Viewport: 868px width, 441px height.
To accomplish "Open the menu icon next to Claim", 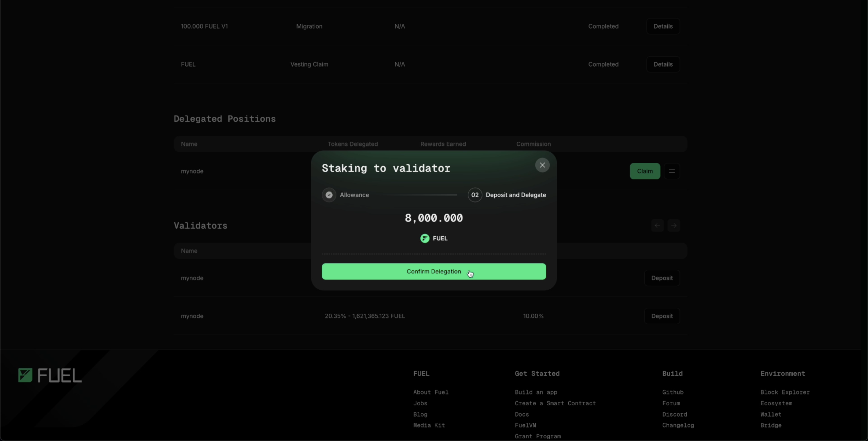I will click(x=672, y=171).
